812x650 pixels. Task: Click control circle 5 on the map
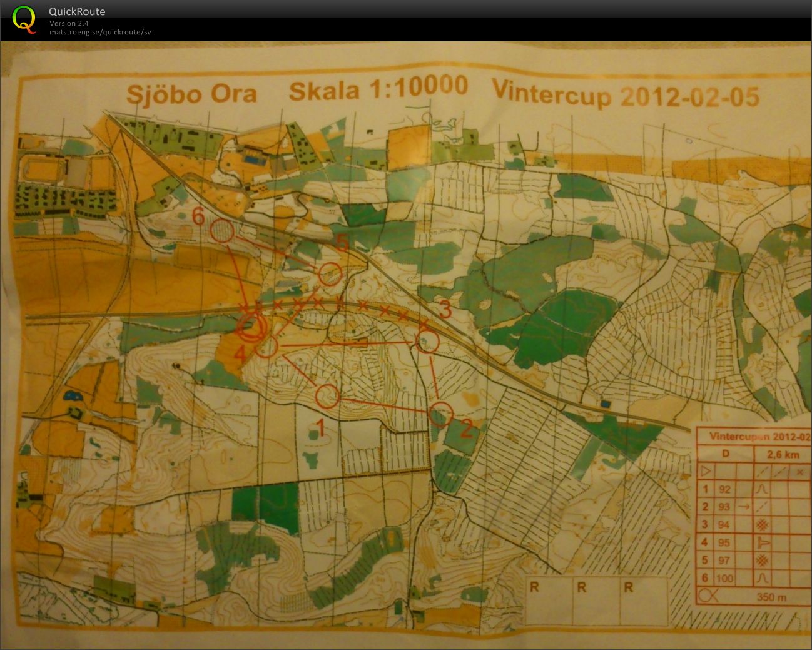coord(330,274)
